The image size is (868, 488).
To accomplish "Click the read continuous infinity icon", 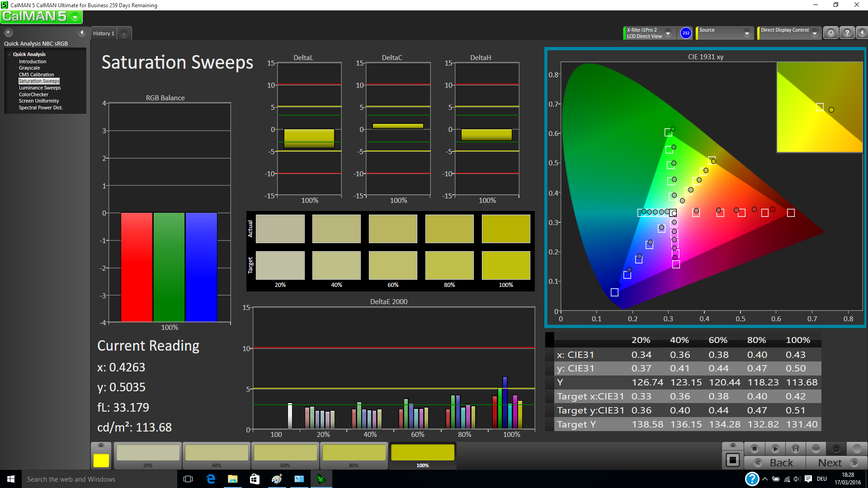I will (x=816, y=449).
